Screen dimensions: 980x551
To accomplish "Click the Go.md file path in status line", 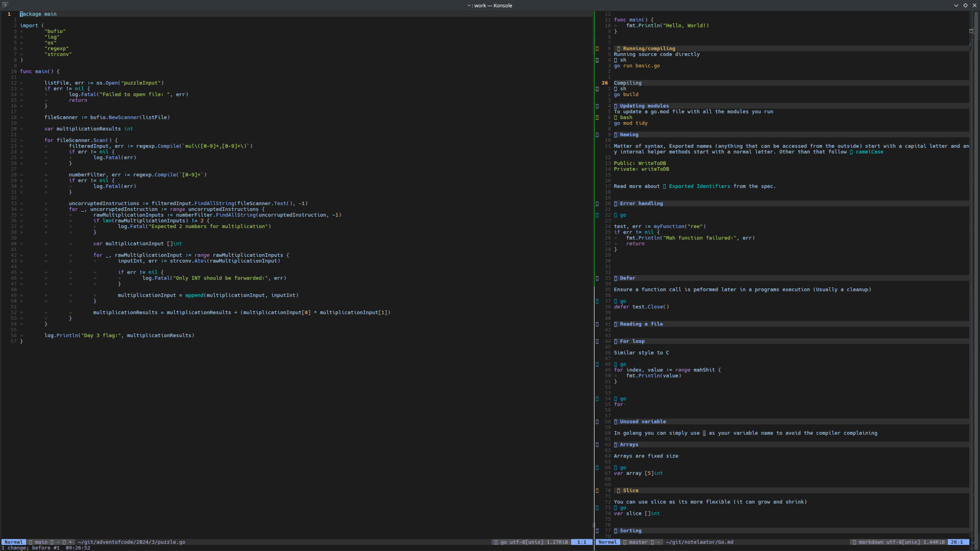I will tap(699, 542).
